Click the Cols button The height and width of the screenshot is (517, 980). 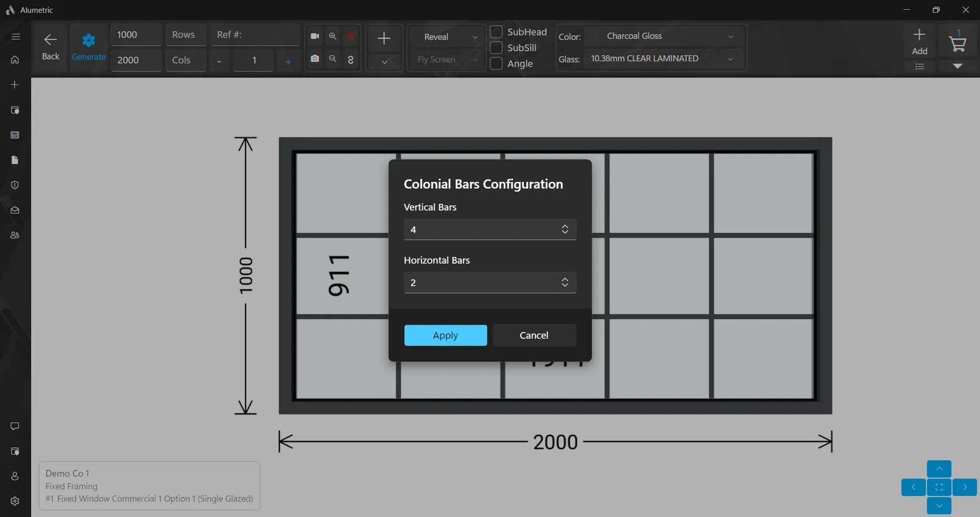(x=185, y=60)
